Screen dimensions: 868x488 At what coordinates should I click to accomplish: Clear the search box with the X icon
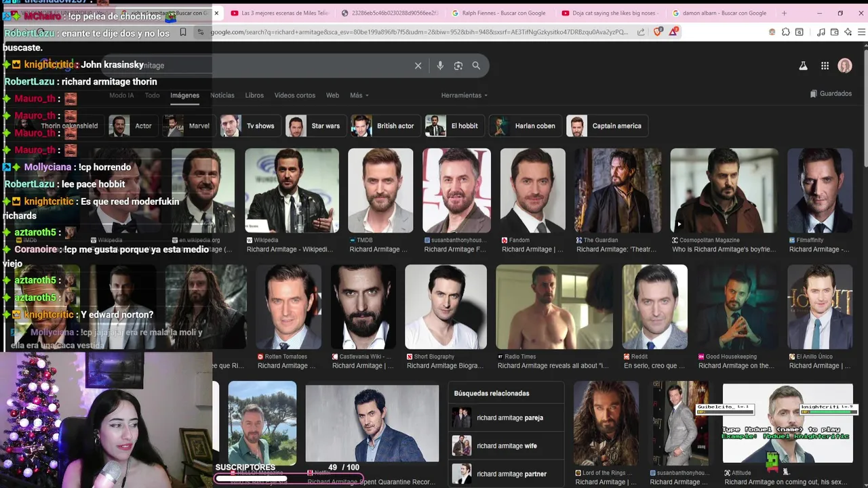click(x=418, y=66)
